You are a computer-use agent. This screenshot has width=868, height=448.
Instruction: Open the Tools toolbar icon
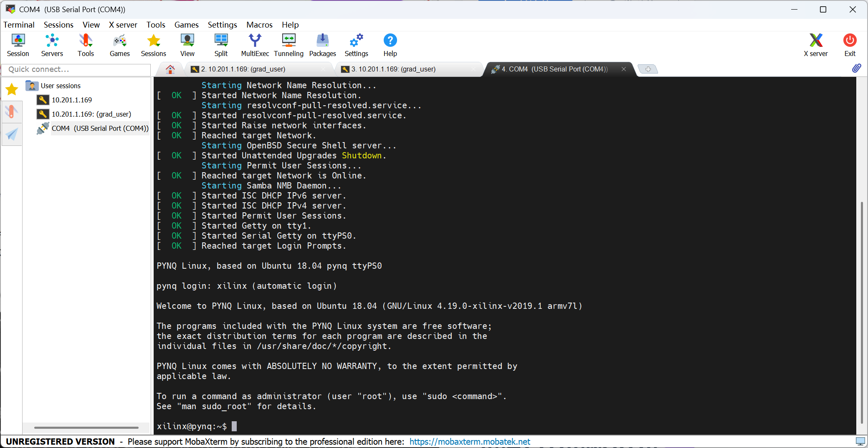tap(86, 45)
